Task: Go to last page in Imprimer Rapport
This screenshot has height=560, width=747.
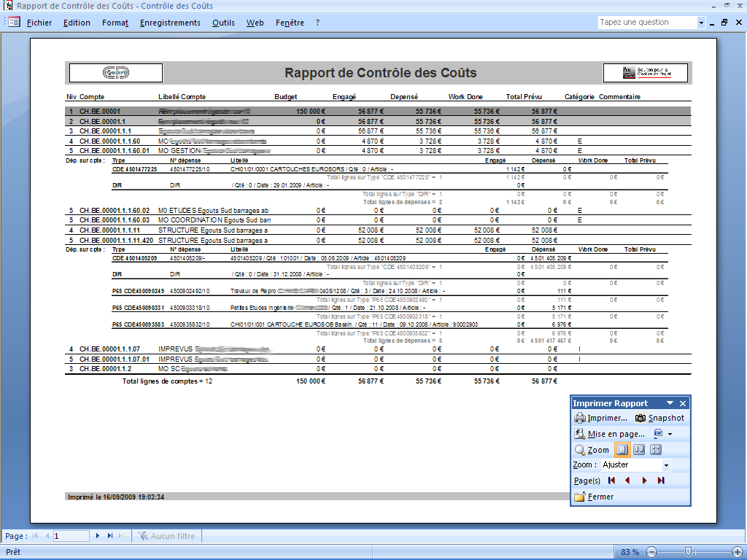Action: [x=661, y=481]
